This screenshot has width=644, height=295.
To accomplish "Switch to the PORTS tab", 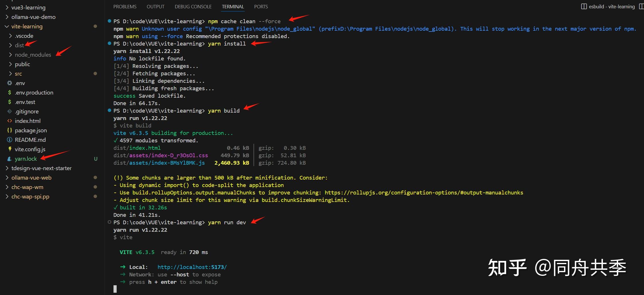I will coord(261,7).
